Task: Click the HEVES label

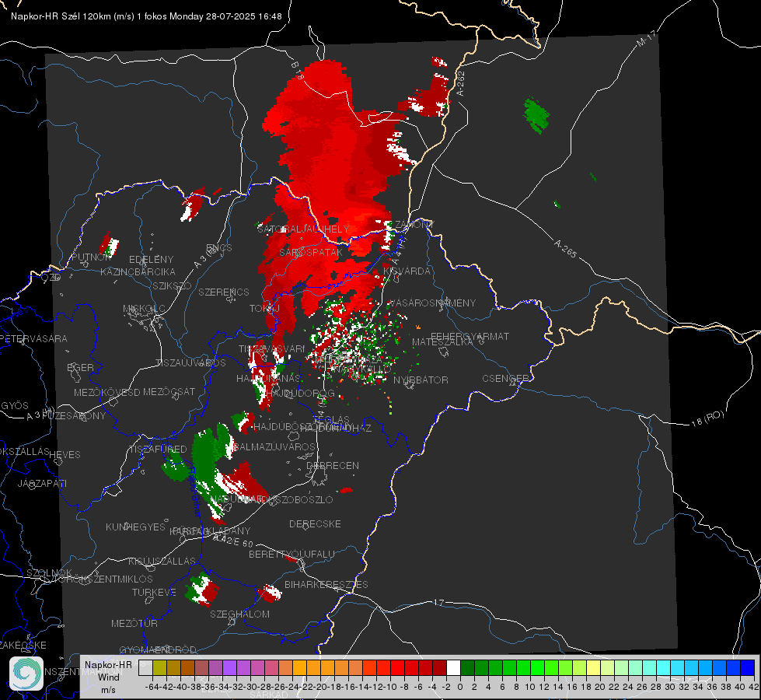Action: point(65,455)
